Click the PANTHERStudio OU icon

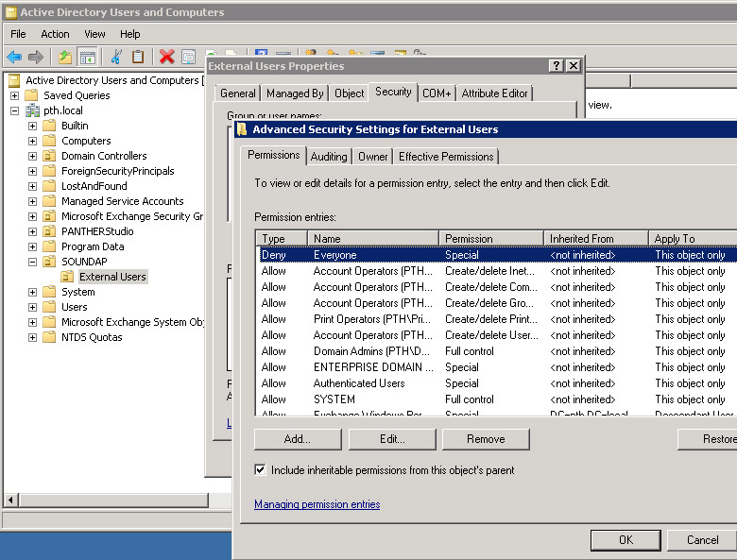click(x=49, y=231)
